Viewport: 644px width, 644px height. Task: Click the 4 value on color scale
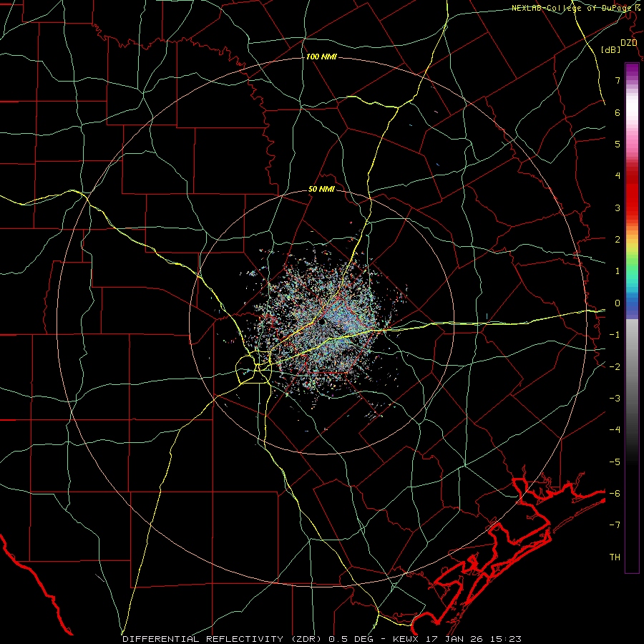point(618,176)
